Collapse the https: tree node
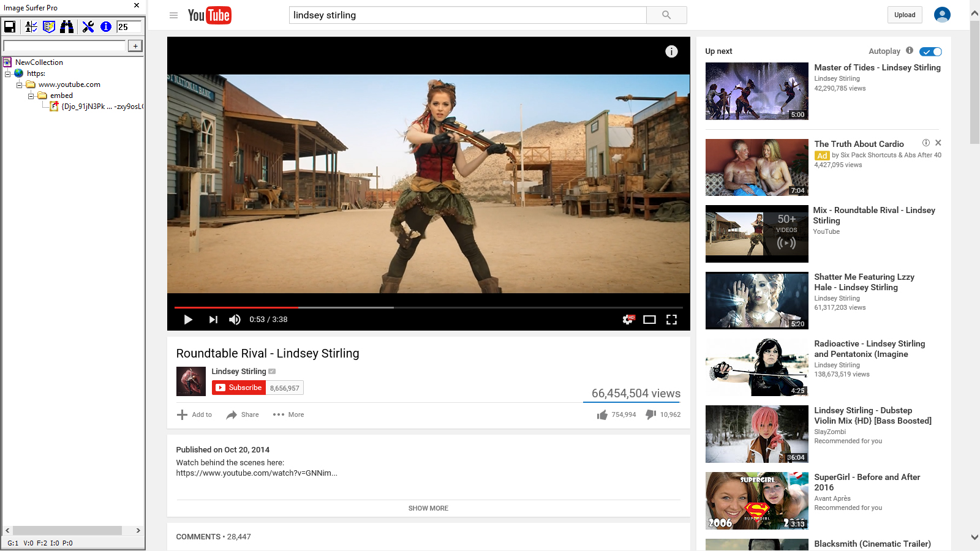Image resolution: width=980 pixels, height=551 pixels. tap(8, 73)
